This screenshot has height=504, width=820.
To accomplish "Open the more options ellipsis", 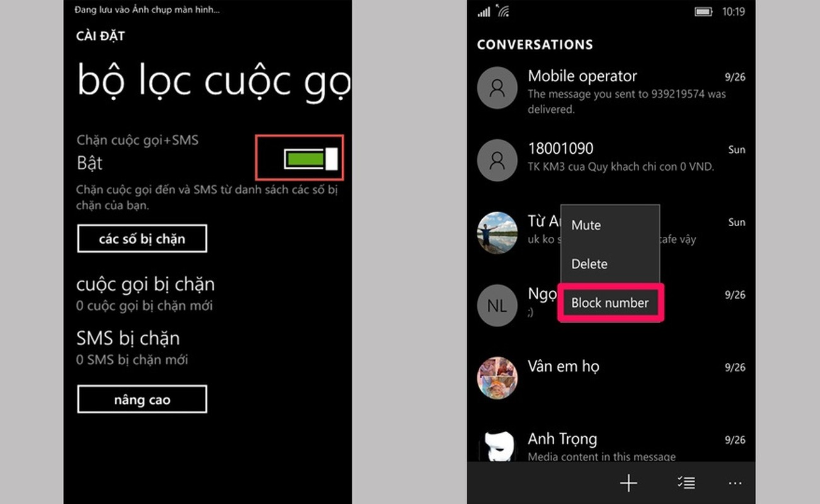I will tap(735, 483).
